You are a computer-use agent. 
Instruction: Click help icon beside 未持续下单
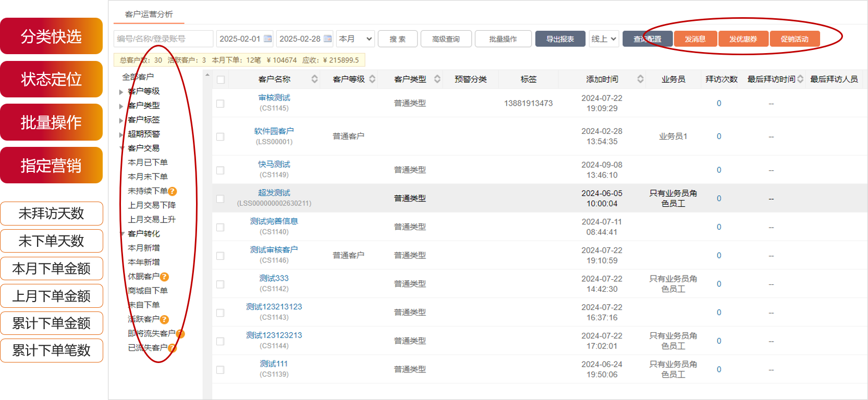[173, 191]
